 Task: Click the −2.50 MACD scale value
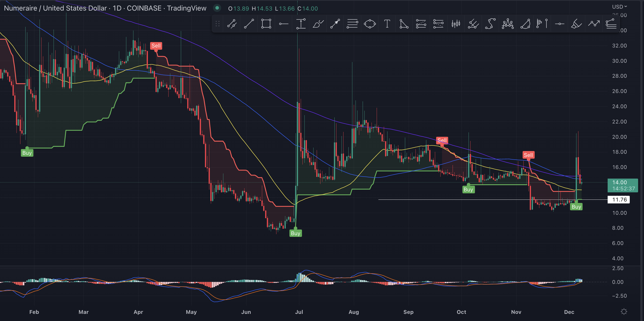pos(619,296)
